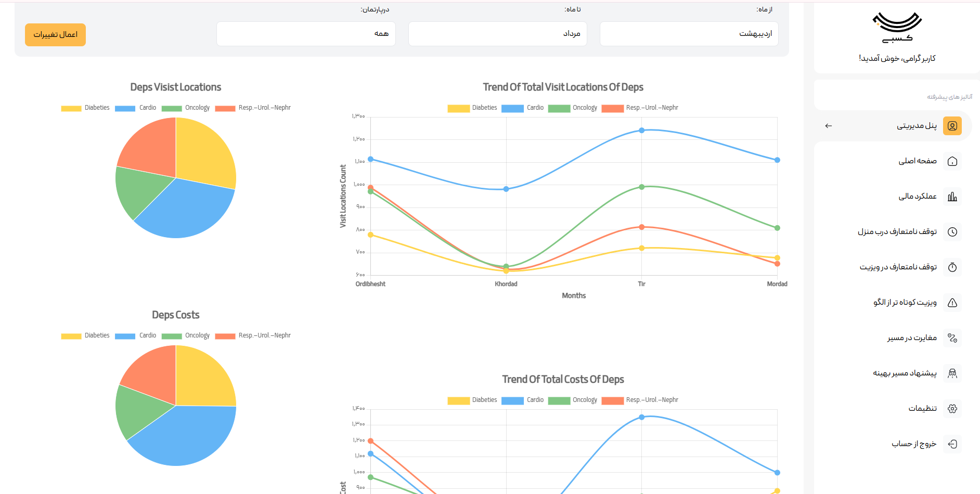Click the home page house icon
Screen dimensions: 980x494
[952, 161]
